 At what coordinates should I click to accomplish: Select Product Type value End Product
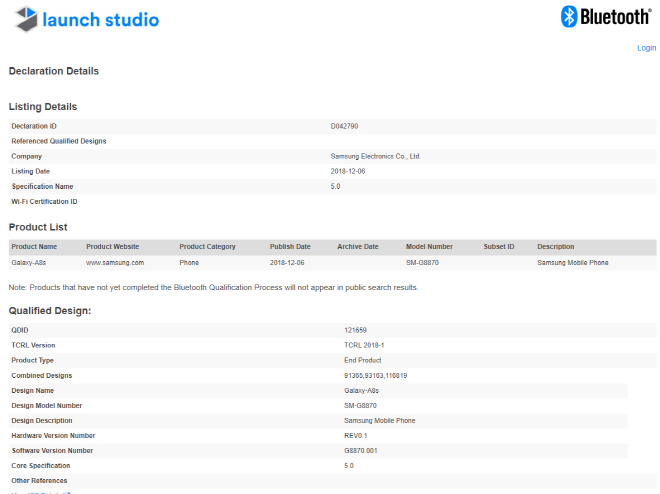pyautogui.click(x=362, y=361)
